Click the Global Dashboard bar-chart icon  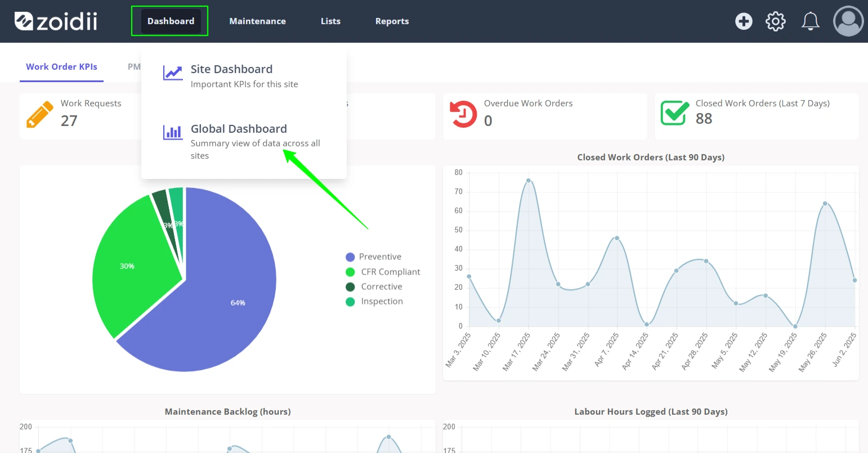click(x=173, y=132)
